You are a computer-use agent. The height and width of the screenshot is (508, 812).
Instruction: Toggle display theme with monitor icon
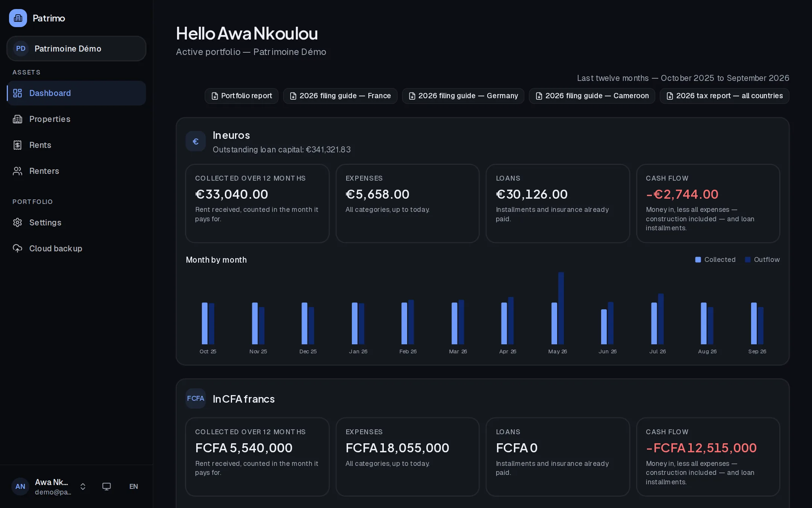(x=107, y=487)
